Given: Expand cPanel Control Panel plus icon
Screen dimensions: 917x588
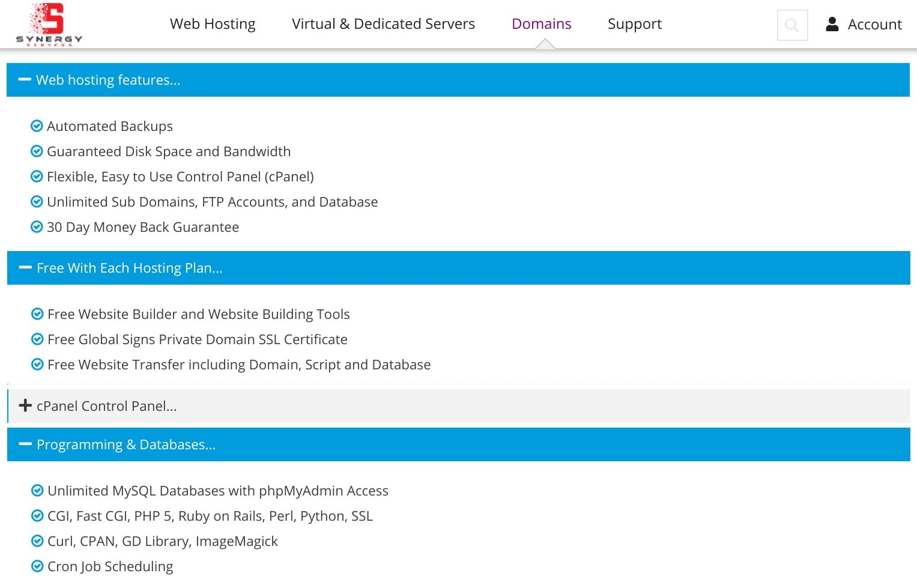Looking at the screenshot, I should click(x=25, y=405).
